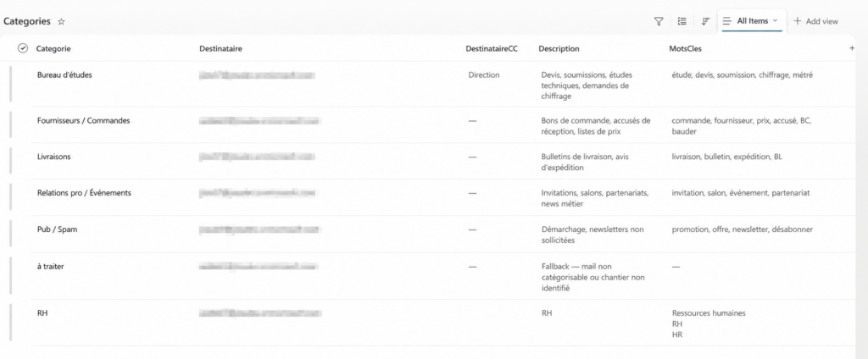This screenshot has height=359, width=868.
Task: Open Description column header menu
Action: (559, 48)
